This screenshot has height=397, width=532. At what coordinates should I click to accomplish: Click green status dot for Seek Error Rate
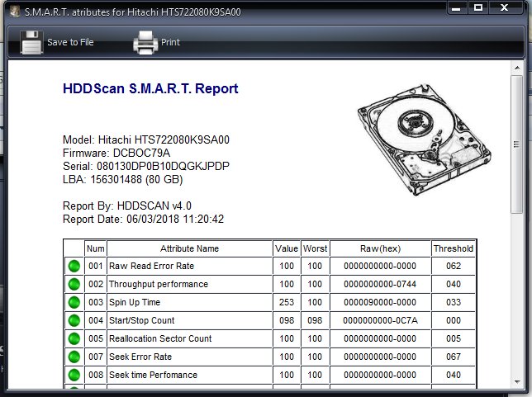pyautogui.click(x=74, y=357)
